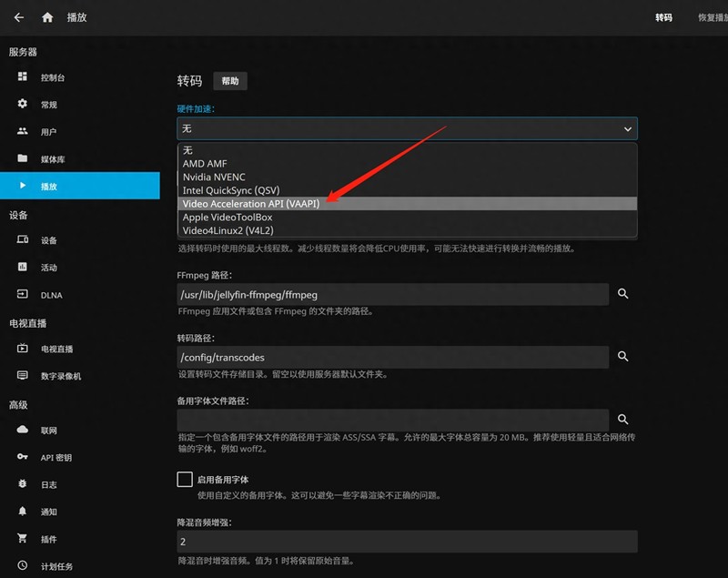Click the home icon in top bar
Viewport: 728px width, 578px height.
tap(47, 15)
